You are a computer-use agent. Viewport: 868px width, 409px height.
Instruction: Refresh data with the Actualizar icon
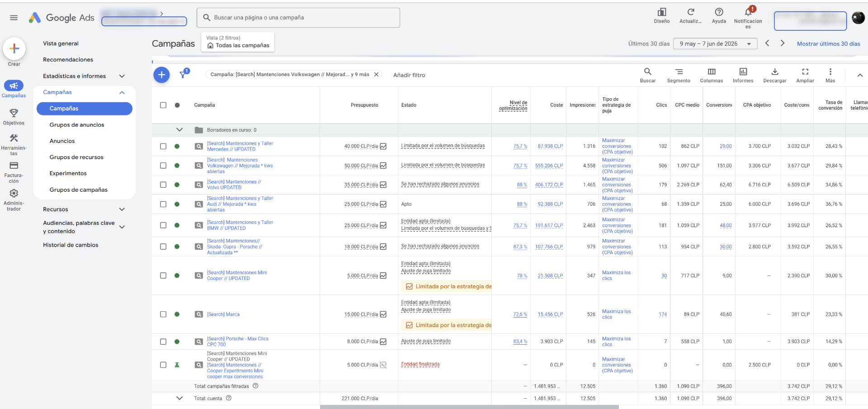690,15
